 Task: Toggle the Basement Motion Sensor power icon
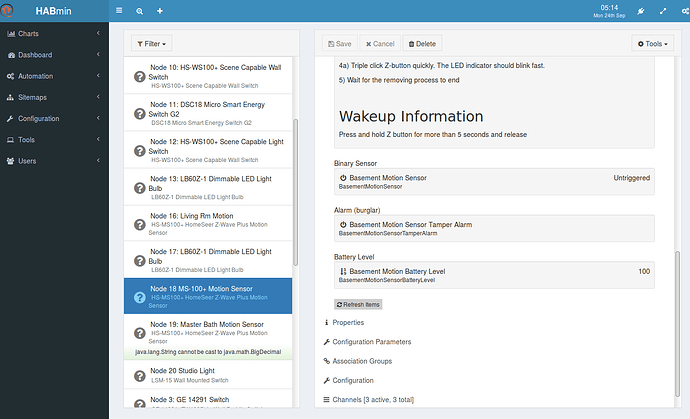coord(344,178)
